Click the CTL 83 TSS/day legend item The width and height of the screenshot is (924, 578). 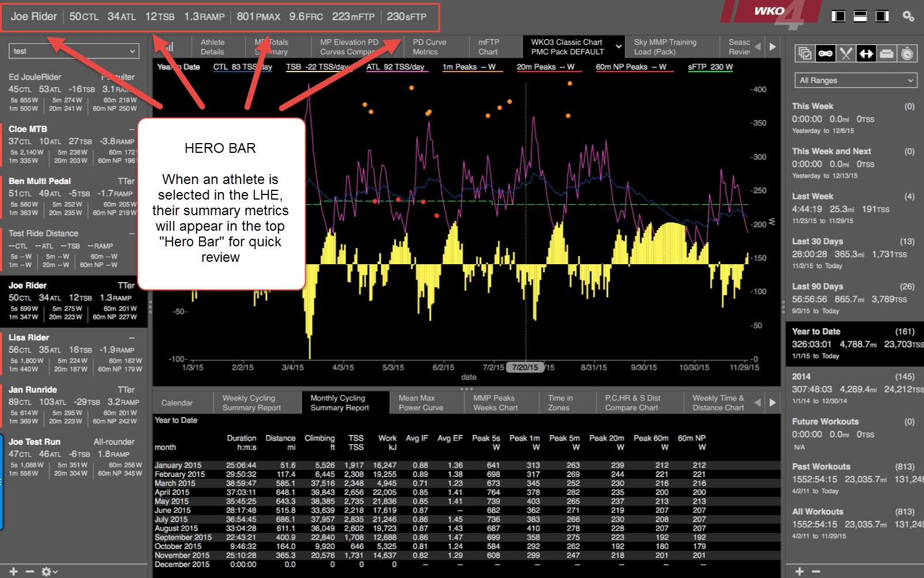tap(243, 67)
